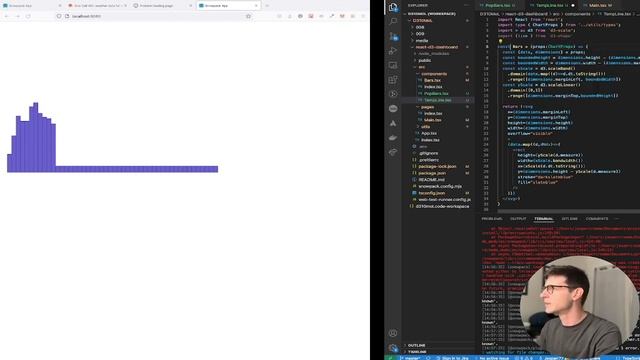Screen dimensions: 640x360
Task: Click the browser Forward arrow
Action: pos(18,16)
